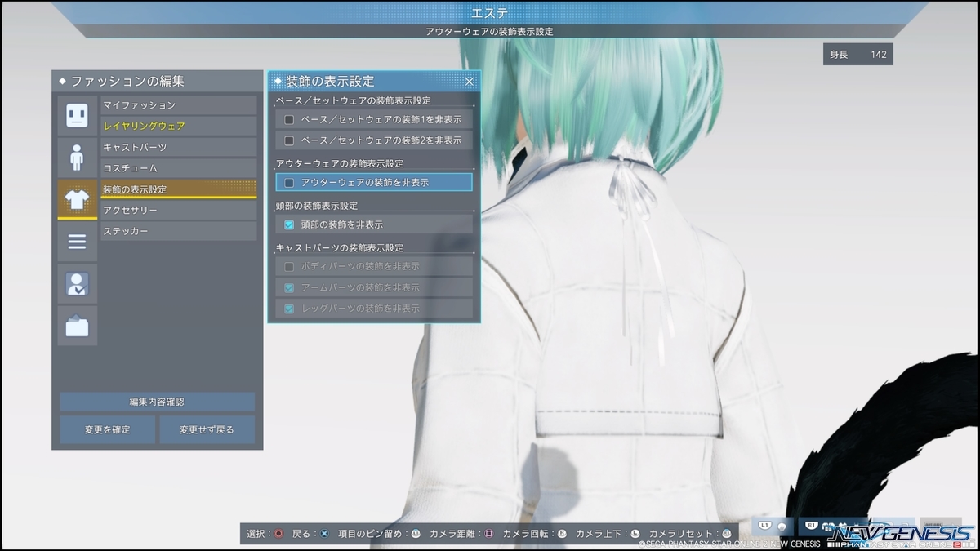This screenshot has width=980, height=551.
Task: Click the square カメラ距離 button icon
Action: coord(489,534)
